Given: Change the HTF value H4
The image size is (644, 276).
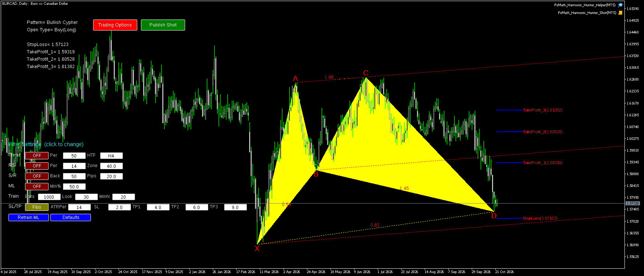Looking at the screenshot, I should pos(112,156).
